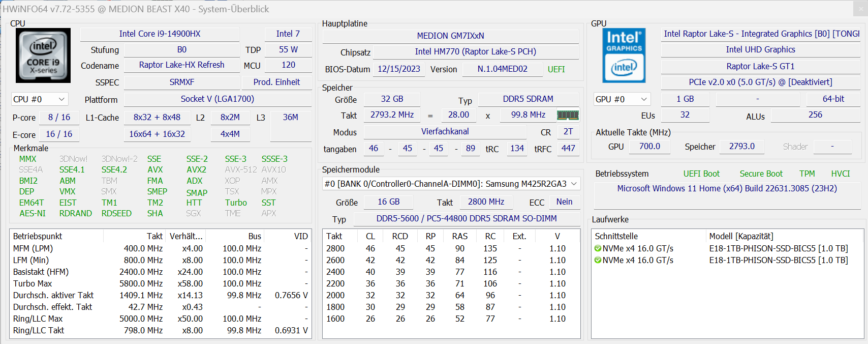Click the Turbo Max row in the operating points table

click(x=161, y=283)
